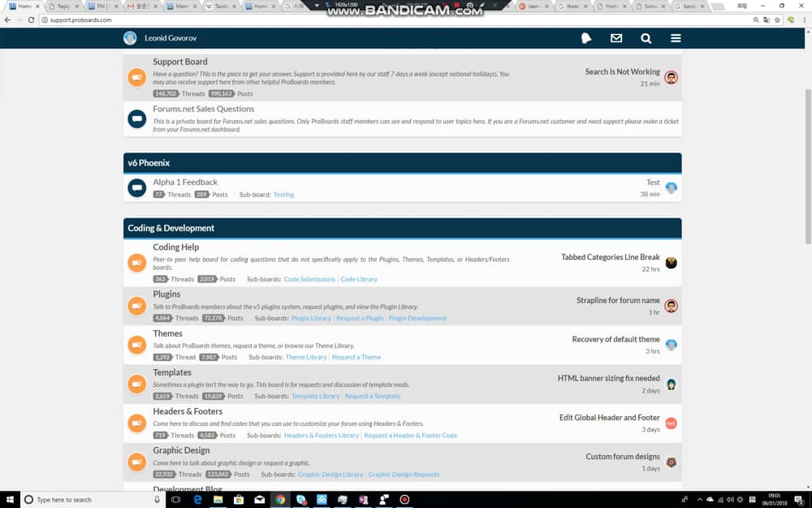The height and width of the screenshot is (508, 812).
Task: Open the Alpha 1 Feedback board
Action: pyautogui.click(x=185, y=182)
